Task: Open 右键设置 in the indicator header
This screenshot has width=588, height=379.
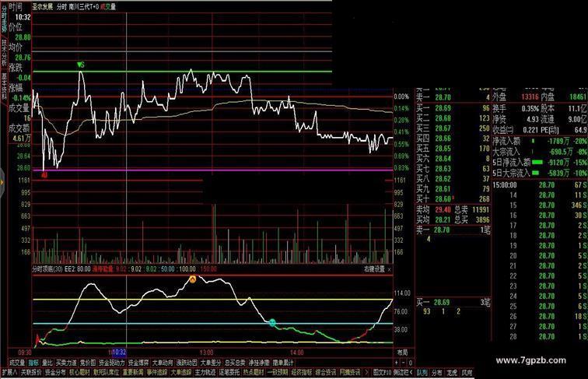Action: click(x=374, y=269)
